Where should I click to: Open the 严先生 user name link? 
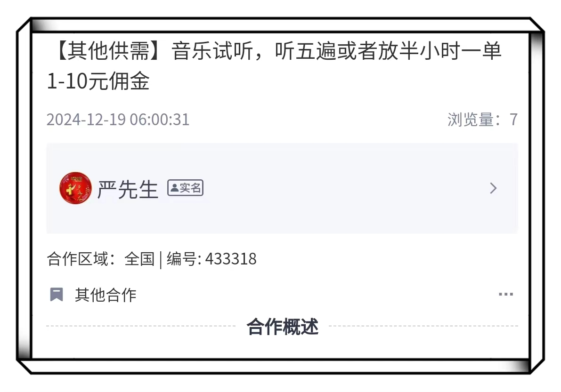point(128,189)
